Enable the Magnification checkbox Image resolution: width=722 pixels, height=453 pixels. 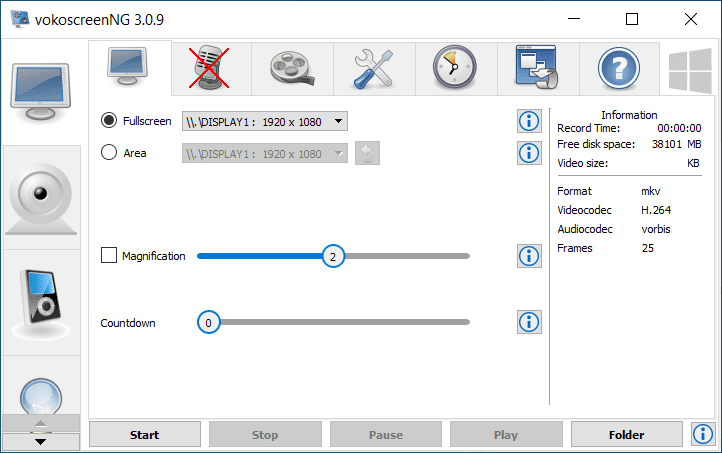[x=109, y=255]
